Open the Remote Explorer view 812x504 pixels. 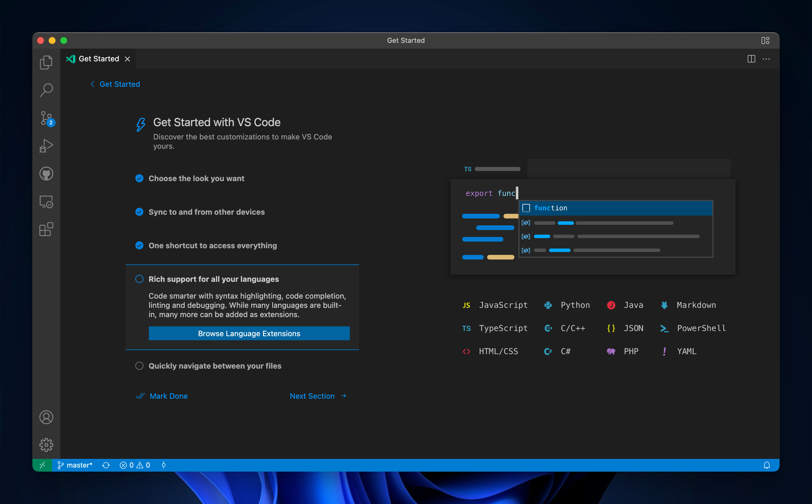[46, 202]
